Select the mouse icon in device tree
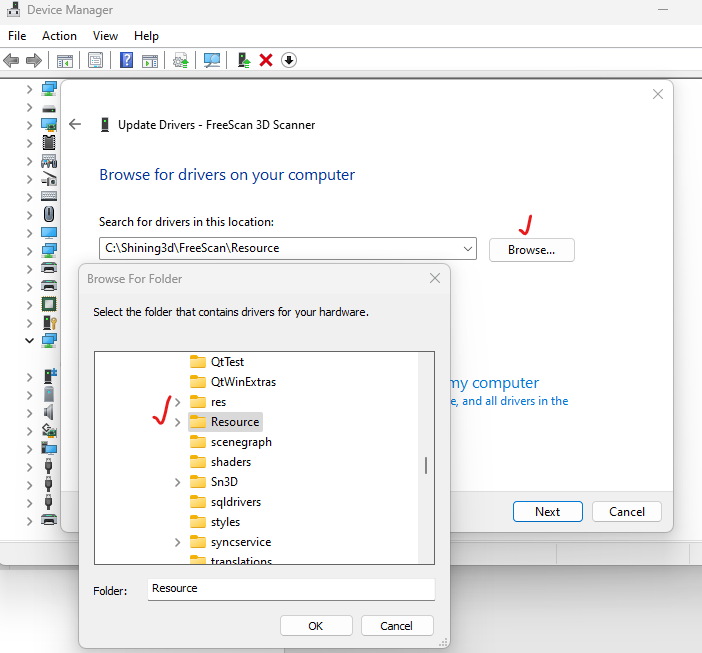 click(x=49, y=214)
